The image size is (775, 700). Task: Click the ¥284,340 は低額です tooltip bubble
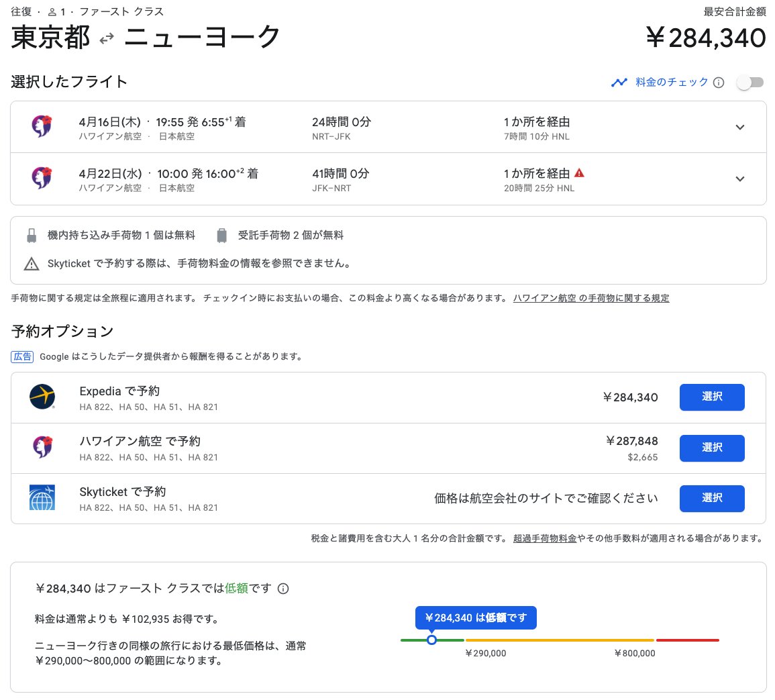coord(476,617)
